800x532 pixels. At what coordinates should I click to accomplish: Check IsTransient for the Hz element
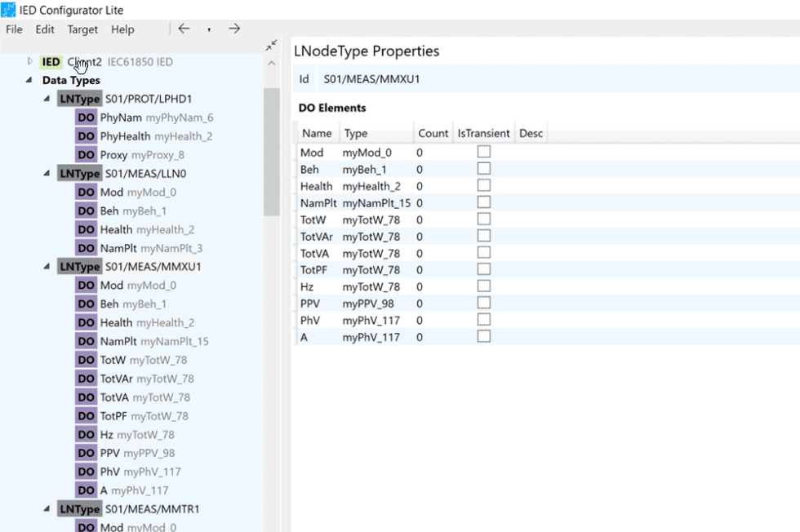click(483, 286)
